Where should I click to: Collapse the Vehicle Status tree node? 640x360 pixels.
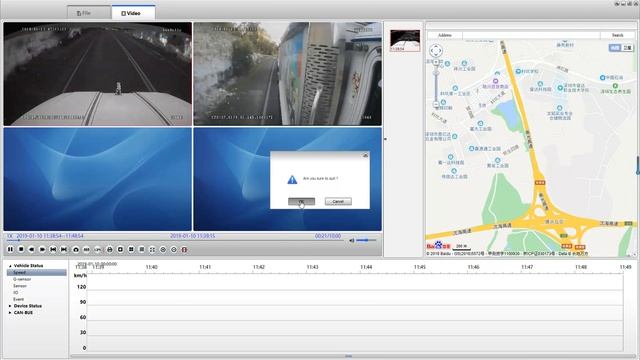(10, 266)
